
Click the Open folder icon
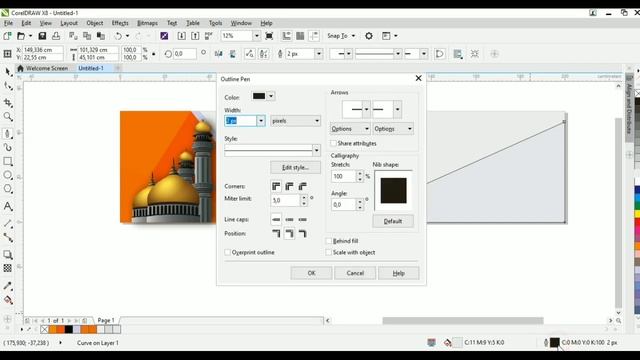[x=21, y=36]
